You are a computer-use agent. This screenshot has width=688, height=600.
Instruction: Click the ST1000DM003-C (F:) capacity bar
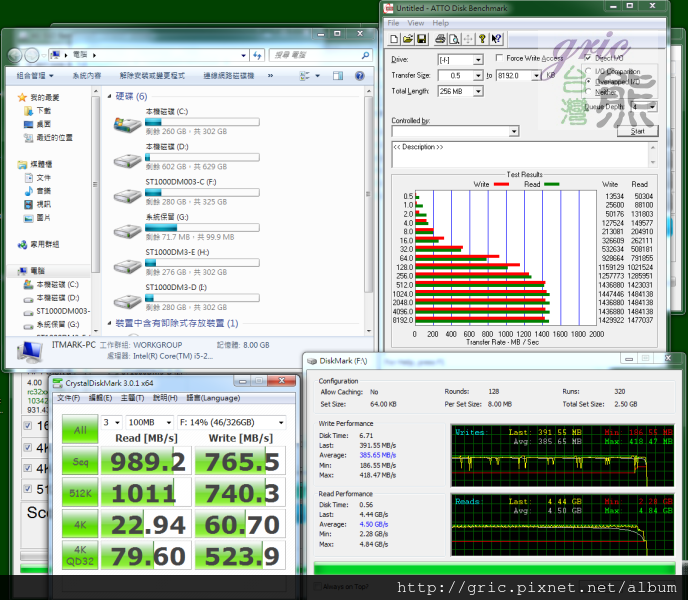coord(202,193)
